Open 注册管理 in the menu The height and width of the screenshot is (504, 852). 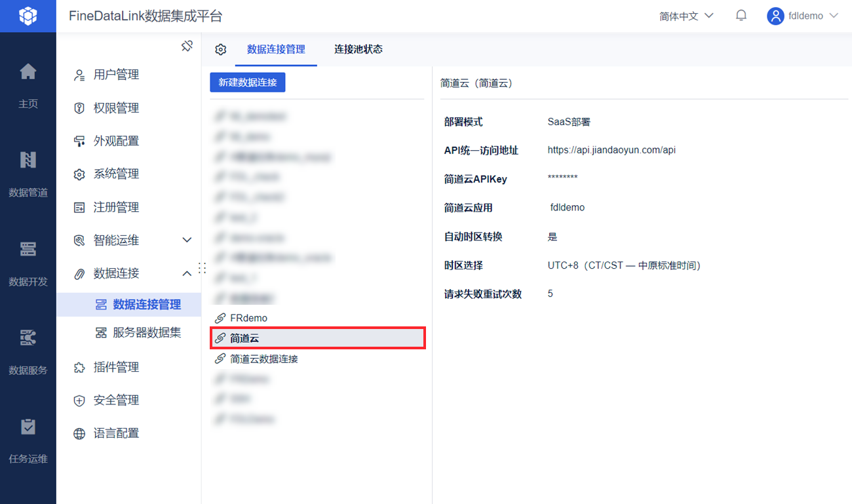(x=116, y=207)
